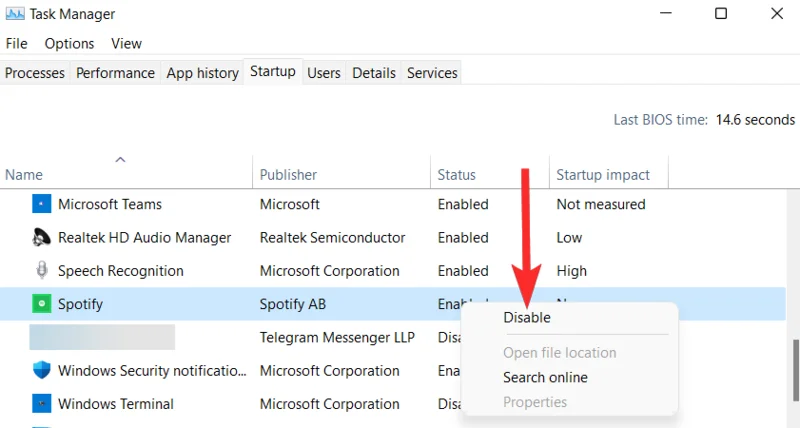Switch to the Performance tab
Viewport: 800px width, 428px height.
[115, 73]
